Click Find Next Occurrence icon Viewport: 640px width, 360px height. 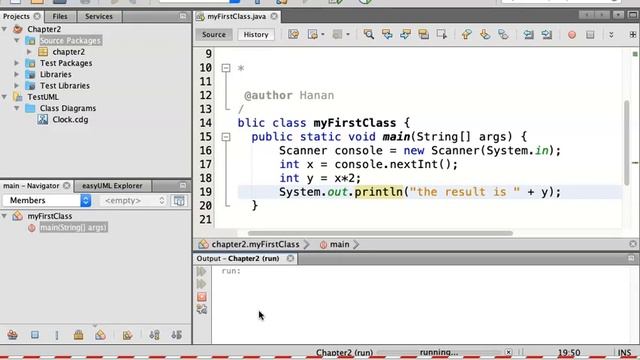pyautogui.click(x=405, y=34)
